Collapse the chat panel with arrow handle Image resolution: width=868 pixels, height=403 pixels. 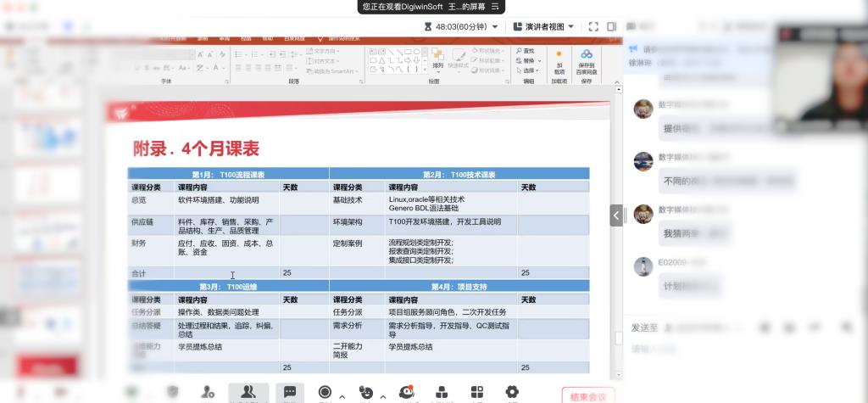coord(616,215)
